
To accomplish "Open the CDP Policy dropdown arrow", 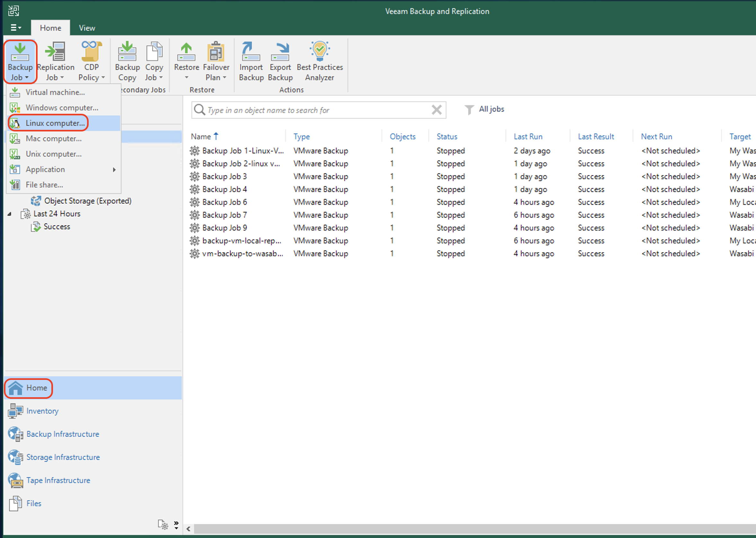I will [103, 77].
